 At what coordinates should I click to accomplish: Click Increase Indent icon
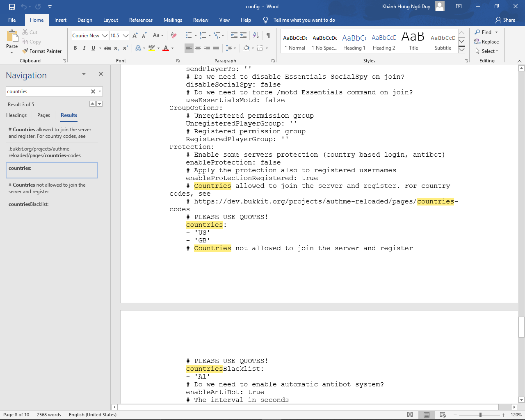(x=243, y=36)
